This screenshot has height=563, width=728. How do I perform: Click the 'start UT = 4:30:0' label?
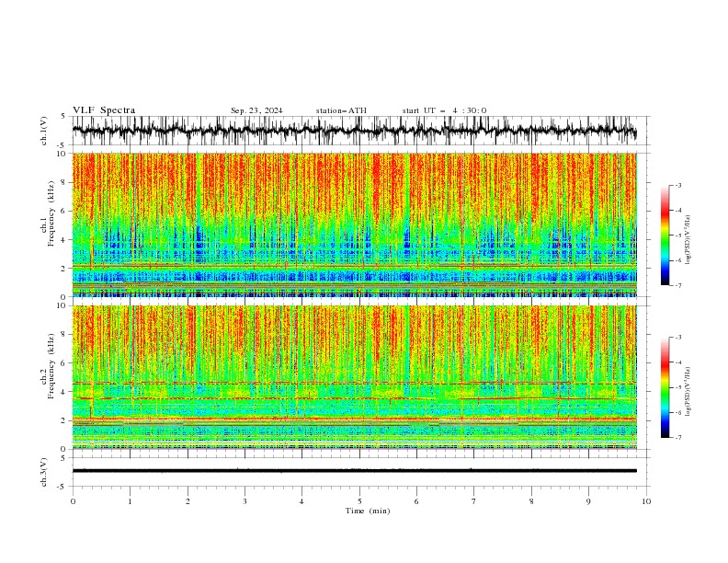(444, 110)
